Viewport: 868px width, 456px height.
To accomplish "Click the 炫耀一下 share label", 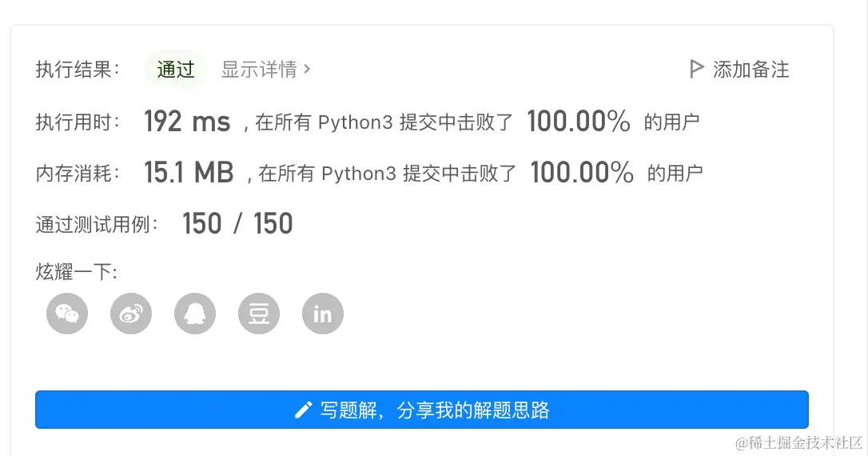I will tap(77, 272).
